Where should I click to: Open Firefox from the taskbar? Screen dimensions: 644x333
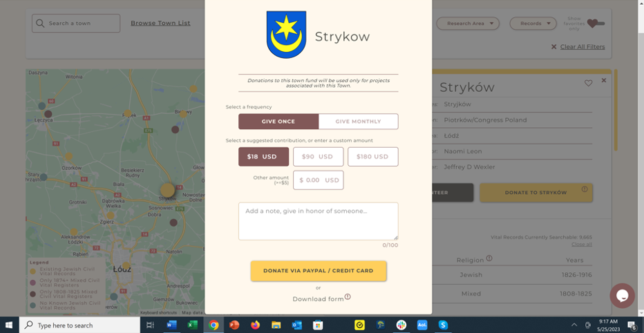(255, 325)
